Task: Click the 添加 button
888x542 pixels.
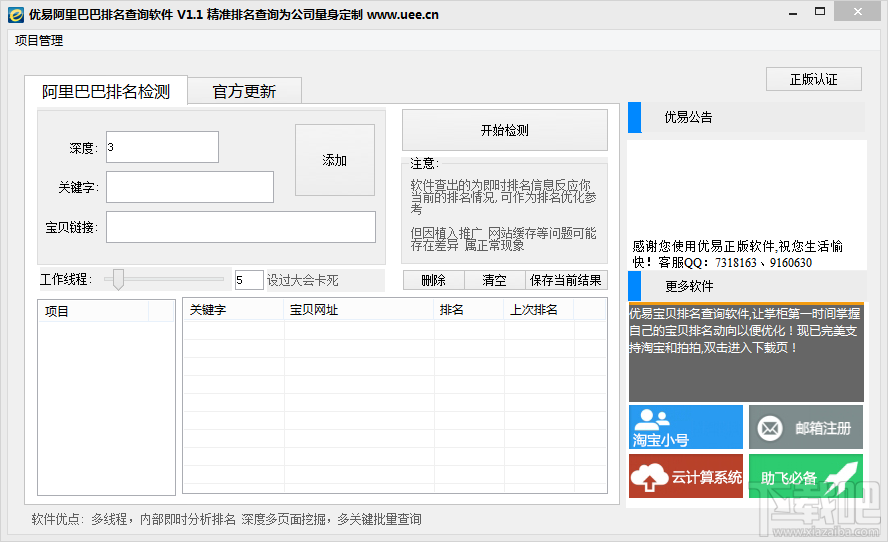Action: [335, 160]
